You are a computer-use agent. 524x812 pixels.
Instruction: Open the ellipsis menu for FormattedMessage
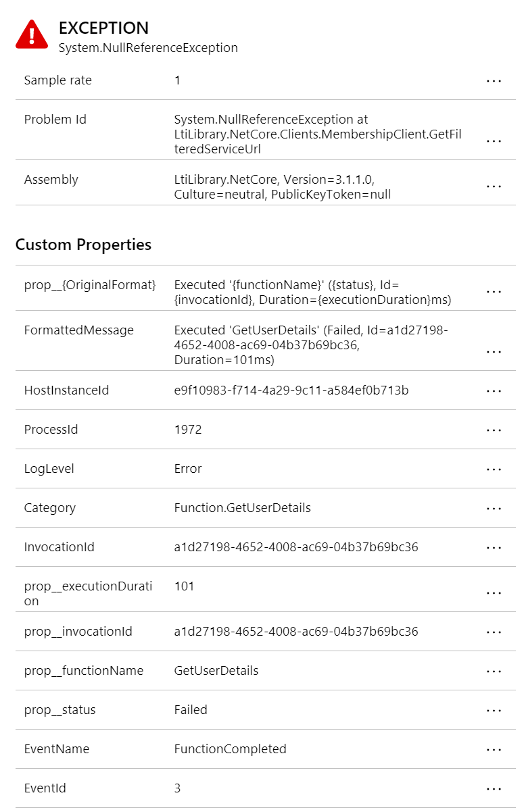pyautogui.click(x=494, y=351)
